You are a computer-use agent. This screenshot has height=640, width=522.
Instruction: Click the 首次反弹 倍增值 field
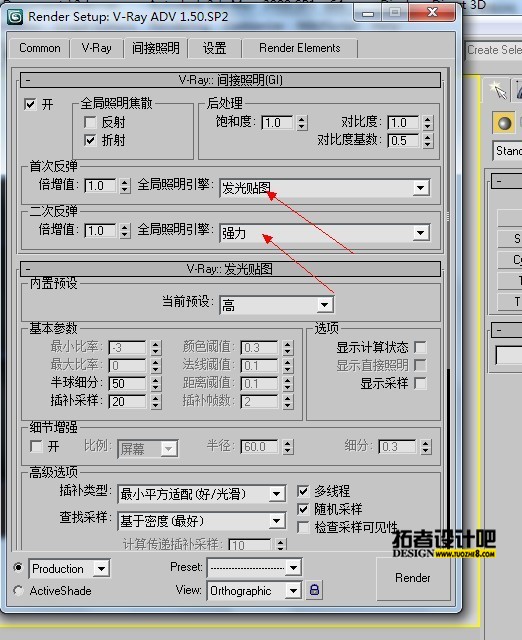tap(100, 186)
